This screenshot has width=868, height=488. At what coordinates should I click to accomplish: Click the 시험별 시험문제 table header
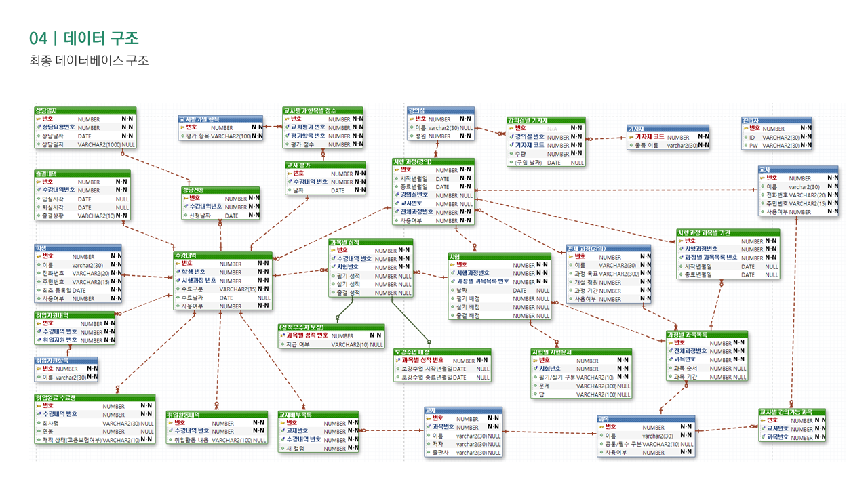(x=581, y=352)
